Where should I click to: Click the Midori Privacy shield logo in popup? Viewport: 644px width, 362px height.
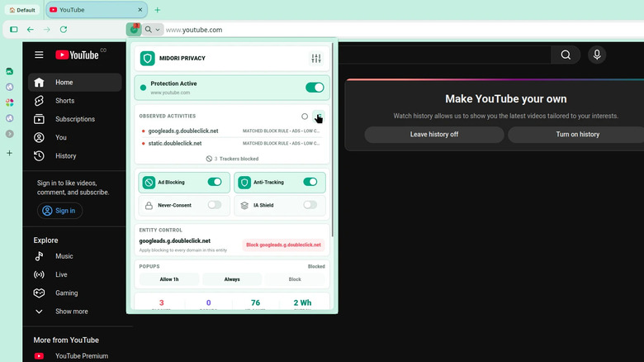tap(148, 59)
